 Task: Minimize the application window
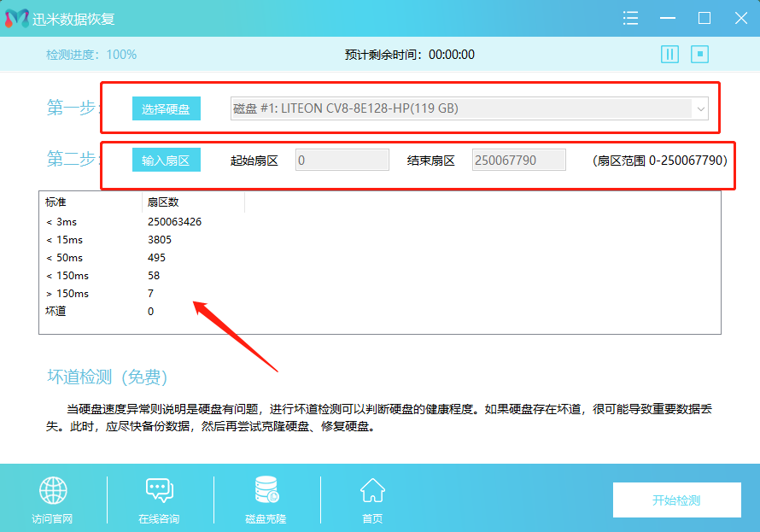pos(668,18)
